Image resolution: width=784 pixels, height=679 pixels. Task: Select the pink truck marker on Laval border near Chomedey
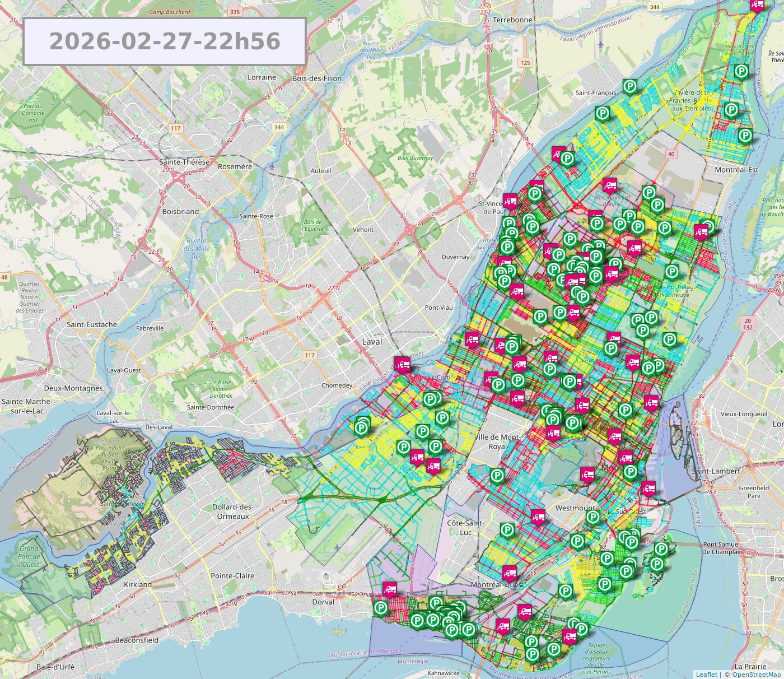pyautogui.click(x=402, y=364)
